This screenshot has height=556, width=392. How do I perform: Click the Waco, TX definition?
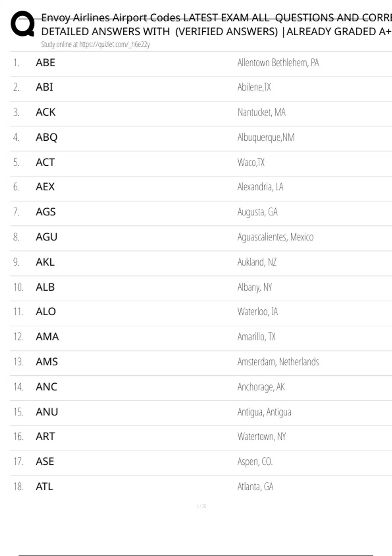coord(251,162)
